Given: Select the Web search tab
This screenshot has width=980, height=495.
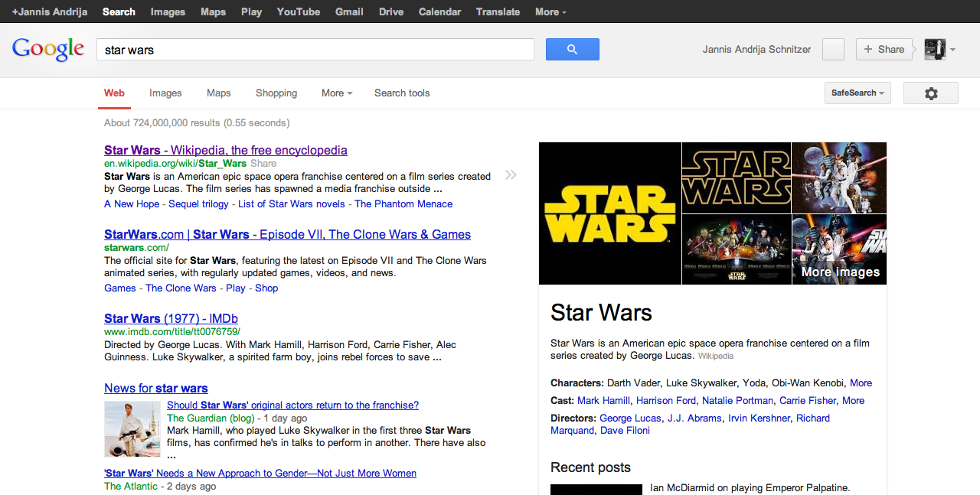Looking at the screenshot, I should tap(114, 93).
